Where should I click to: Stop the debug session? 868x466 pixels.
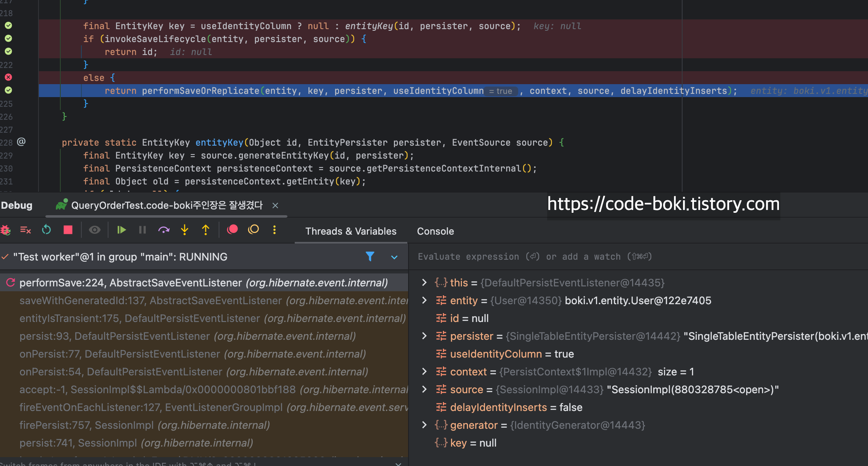(x=68, y=230)
